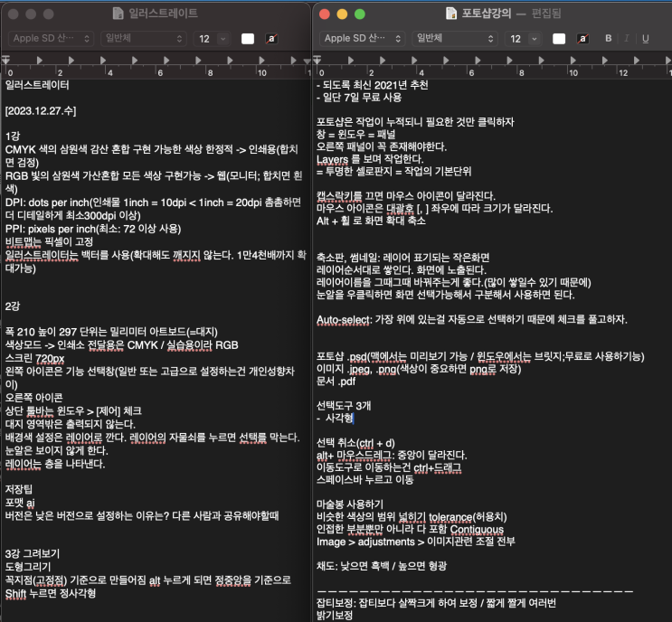This screenshot has width=672, height=622.
Task: Click the '선택도구 3개' line
Action: (344, 406)
